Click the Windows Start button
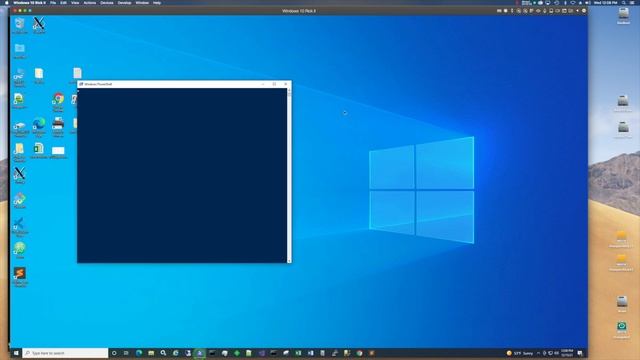This screenshot has width=640, height=360. [16, 353]
